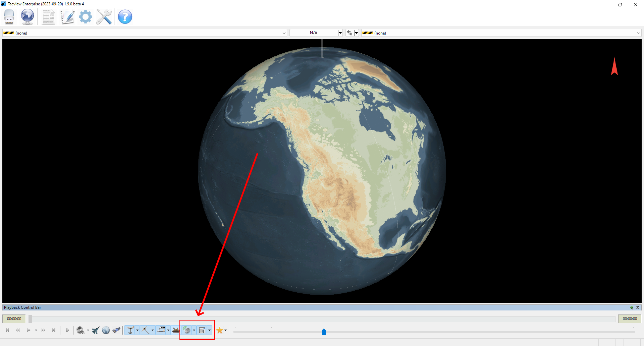Jump to beginning of recording
Image resolution: width=644 pixels, height=346 pixels.
(7, 330)
